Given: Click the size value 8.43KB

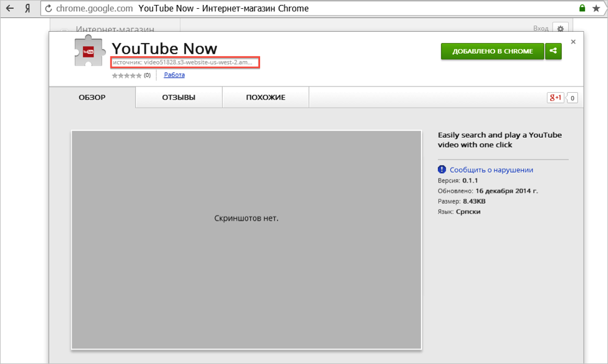Looking at the screenshot, I should coord(474,201).
